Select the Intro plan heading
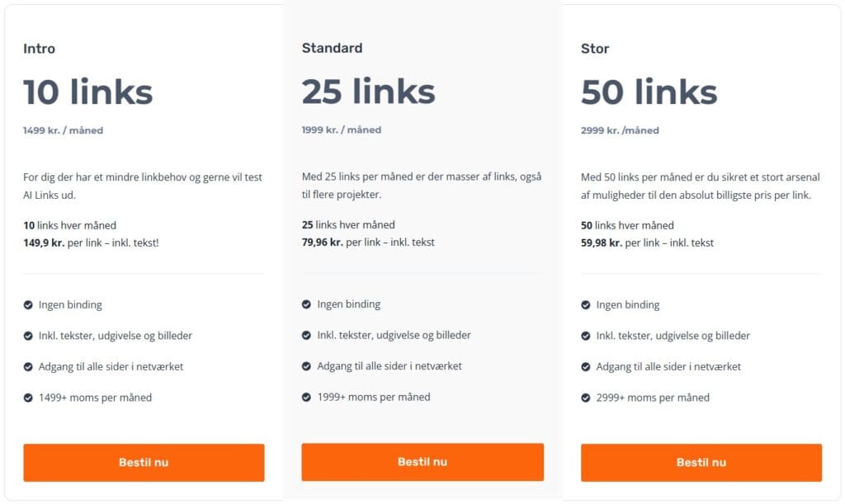Viewport: 845px width, 504px height. [38, 48]
